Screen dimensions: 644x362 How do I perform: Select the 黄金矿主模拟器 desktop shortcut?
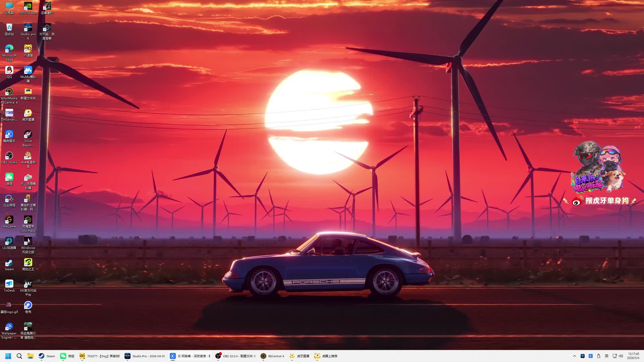tap(28, 203)
